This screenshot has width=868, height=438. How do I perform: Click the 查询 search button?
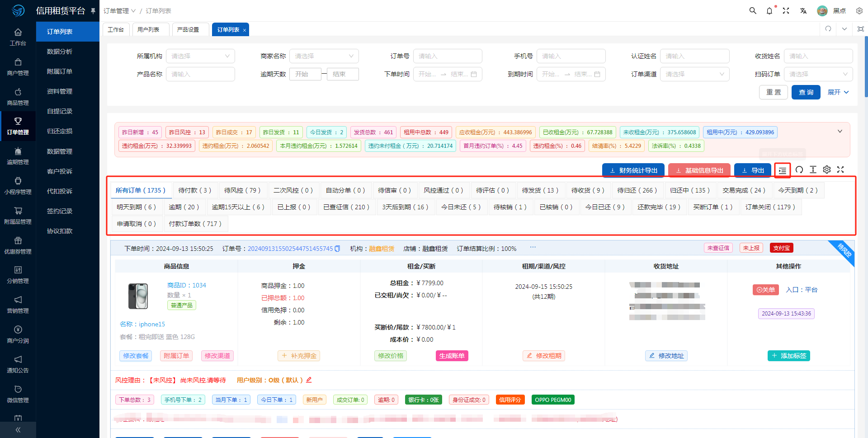(806, 92)
